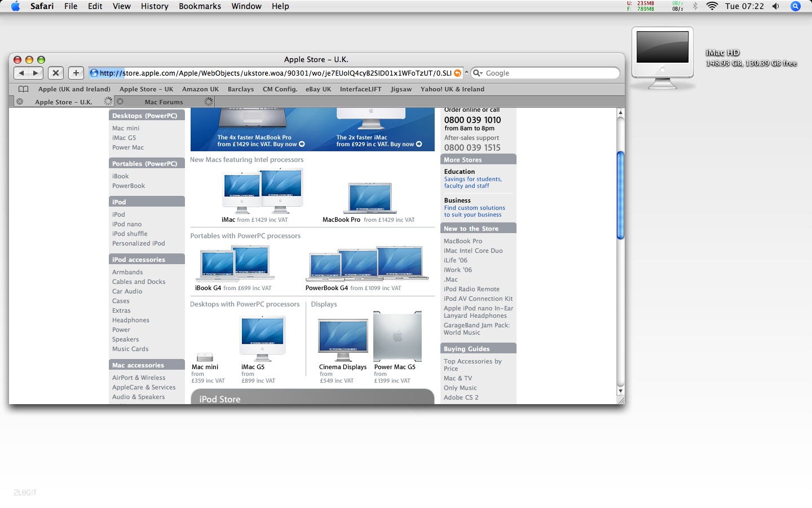
Task: Click the blue vertical scrollbar thumb
Action: coord(620,195)
